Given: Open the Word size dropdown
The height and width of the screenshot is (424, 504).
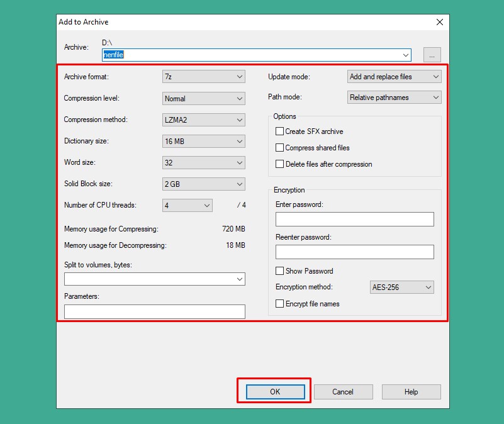Looking at the screenshot, I should point(203,163).
